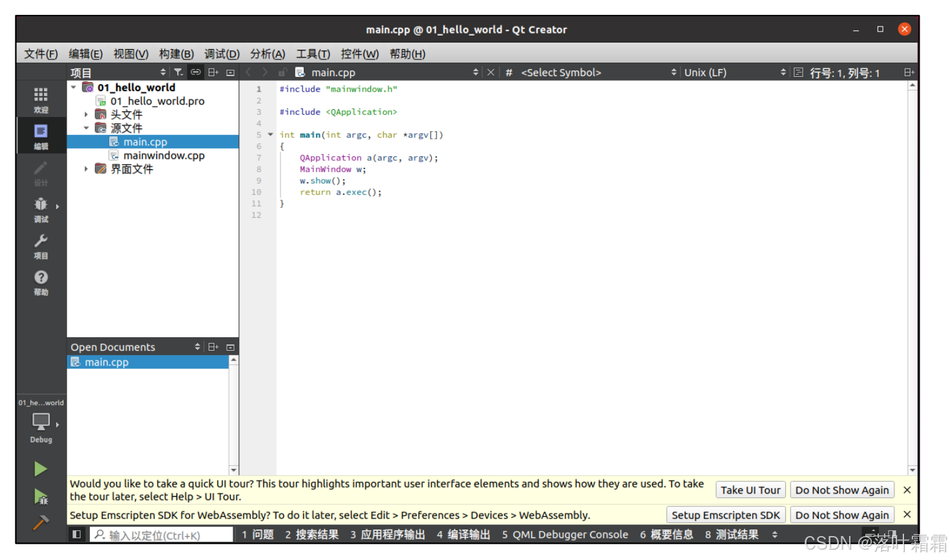The image size is (950, 560).
Task: Split the Open Documents panel
Action: [213, 347]
